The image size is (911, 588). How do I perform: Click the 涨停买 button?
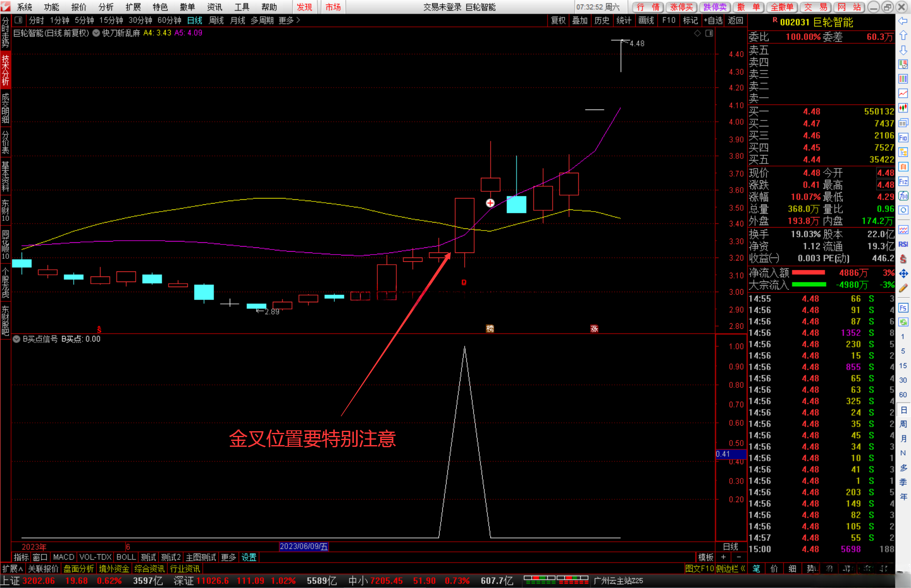point(682,7)
